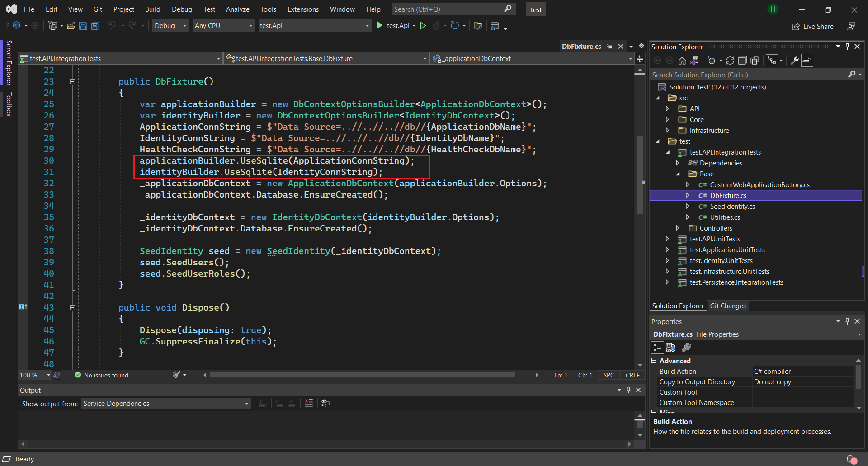Open the Git menu
Viewport: 868px width, 466px height.
(x=98, y=9)
